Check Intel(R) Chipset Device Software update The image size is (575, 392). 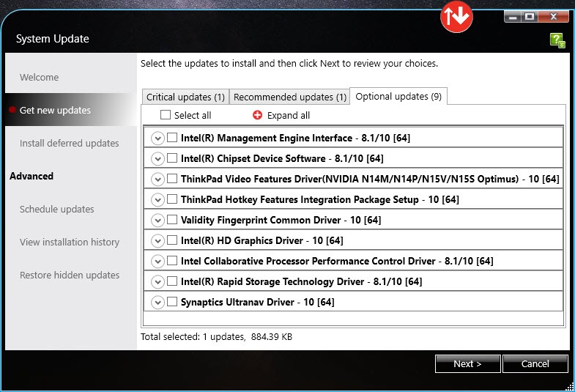tap(172, 158)
